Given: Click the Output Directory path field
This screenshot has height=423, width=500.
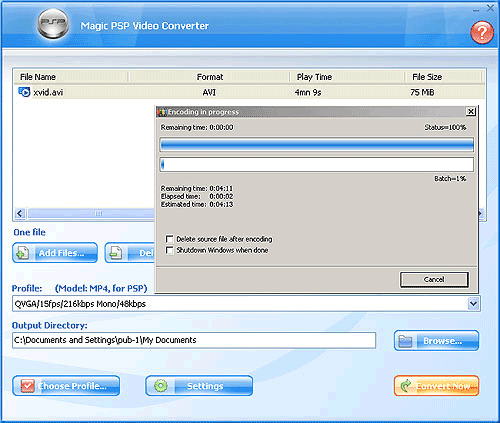Looking at the screenshot, I should click(194, 340).
